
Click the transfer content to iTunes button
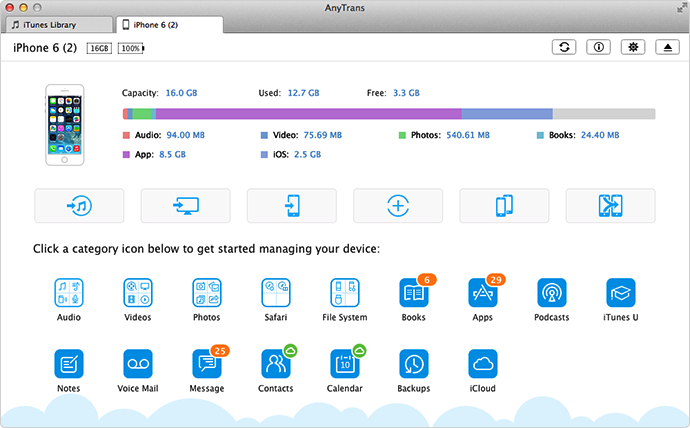(x=79, y=206)
